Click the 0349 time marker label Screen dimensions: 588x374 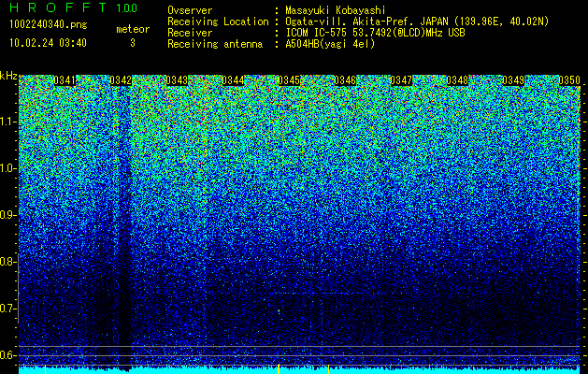click(513, 80)
